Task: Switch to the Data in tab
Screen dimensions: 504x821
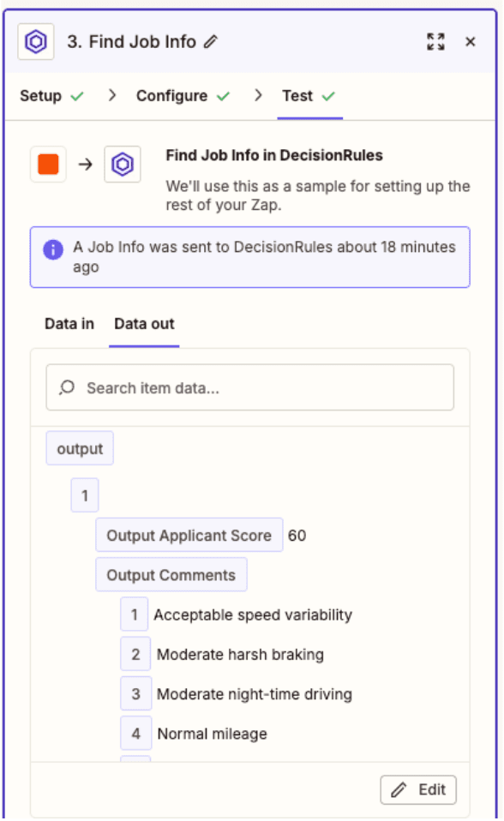Action: [x=69, y=324]
